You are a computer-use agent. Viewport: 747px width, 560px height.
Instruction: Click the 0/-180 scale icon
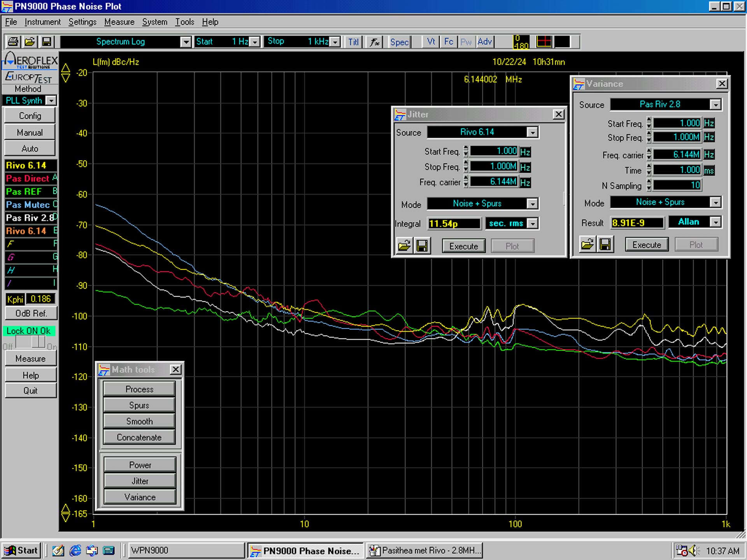click(x=521, y=42)
